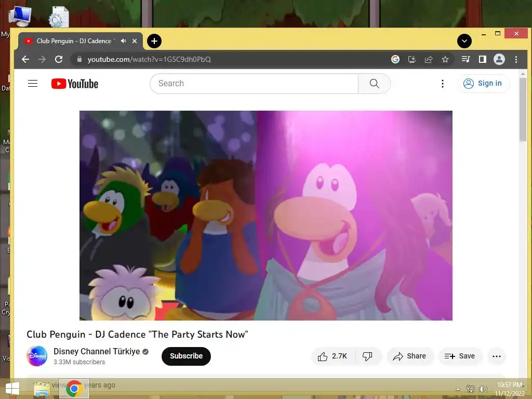Close the Club Penguin tab
Image resolution: width=532 pixels, height=399 pixels.
tap(135, 41)
